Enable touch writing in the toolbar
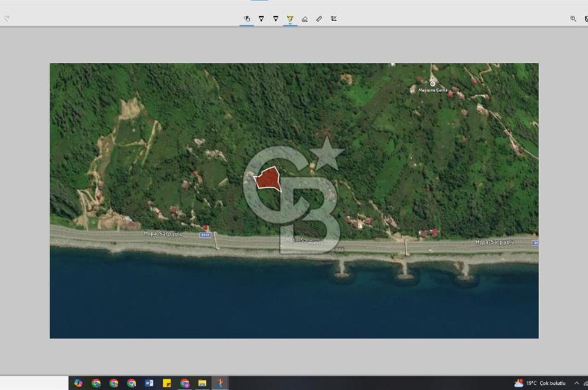This screenshot has width=588, height=390. (247, 18)
